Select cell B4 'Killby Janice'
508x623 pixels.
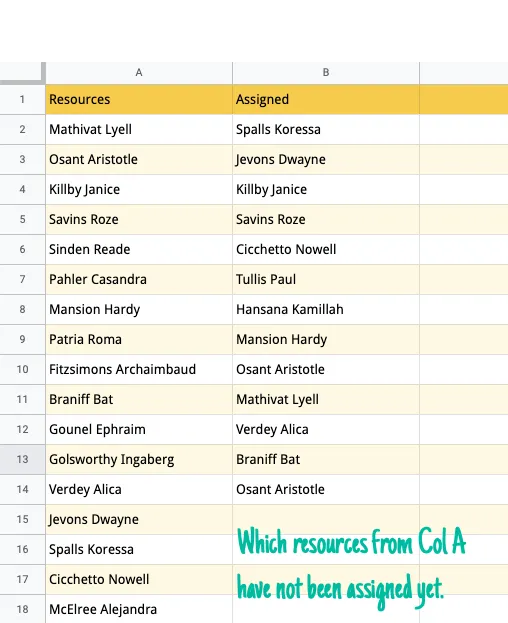326,190
